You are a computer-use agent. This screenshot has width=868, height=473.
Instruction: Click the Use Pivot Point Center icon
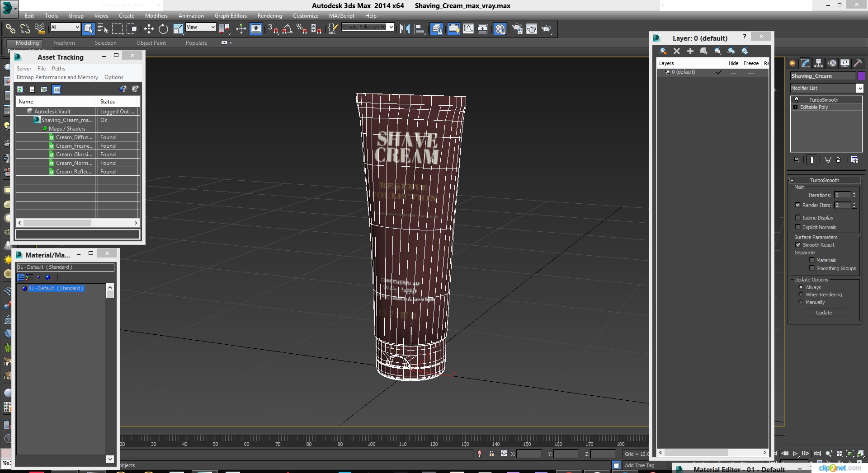[x=224, y=29]
